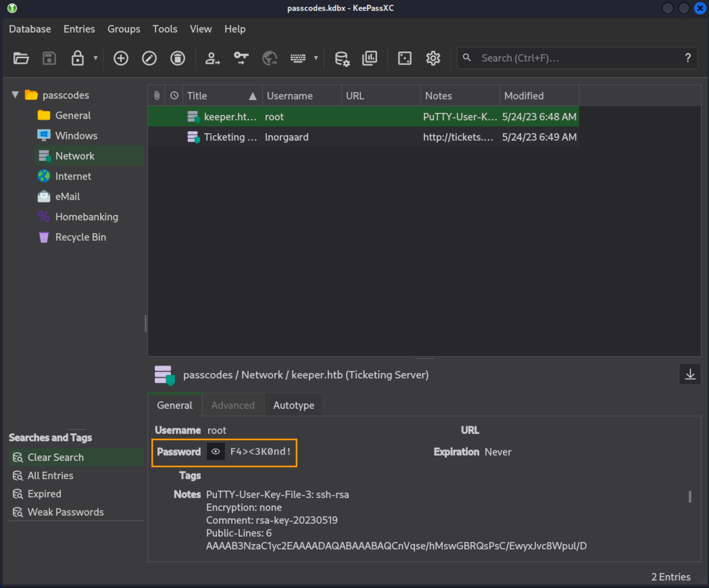This screenshot has width=709, height=588.
Task: Expand the lock database dropdown arrow
Action: (x=96, y=58)
